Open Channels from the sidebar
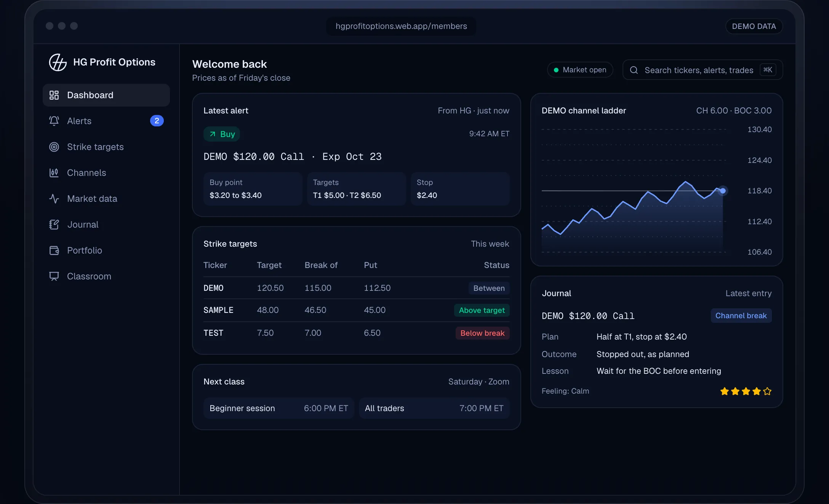Screen dimensions: 829x504 106,173
